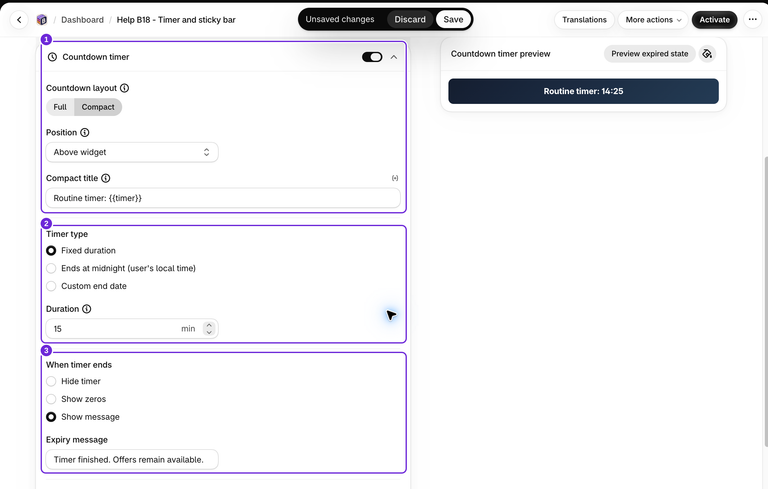
Task: Open the Position dropdown Above widget
Action: (132, 152)
